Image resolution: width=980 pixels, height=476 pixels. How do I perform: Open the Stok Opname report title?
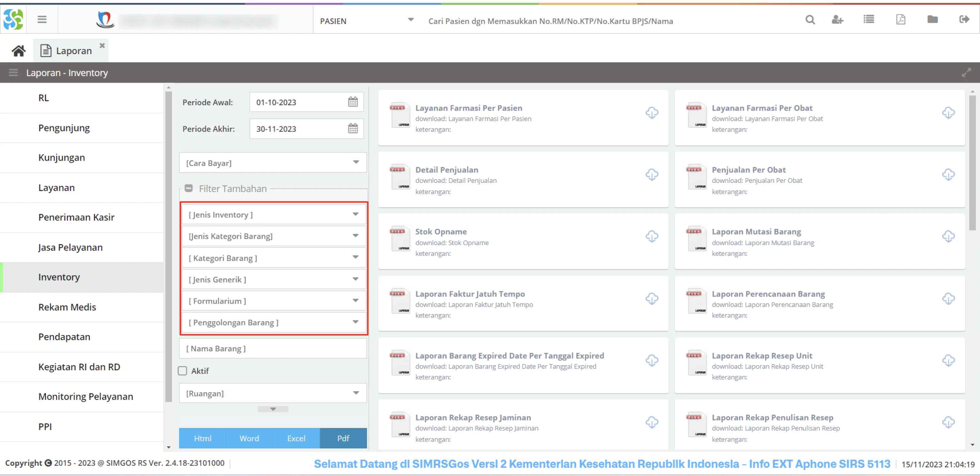point(441,232)
